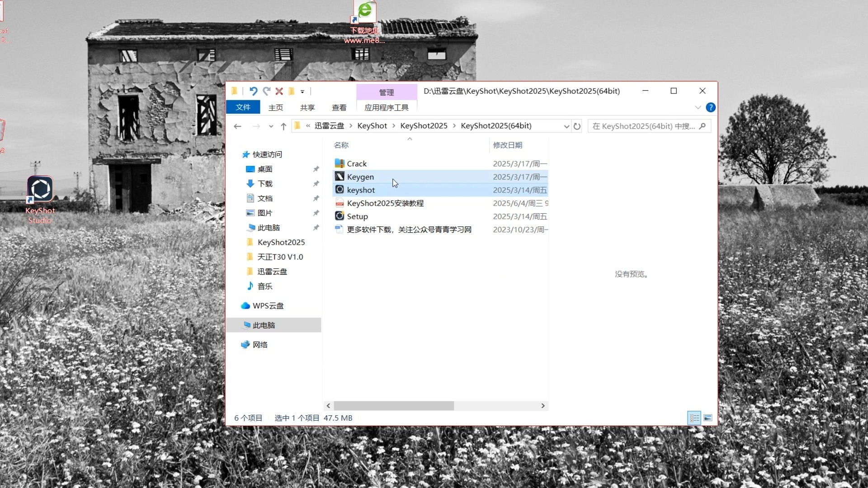Open WPS云盘 in navigation pane
This screenshot has width=868, height=488.
(268, 306)
